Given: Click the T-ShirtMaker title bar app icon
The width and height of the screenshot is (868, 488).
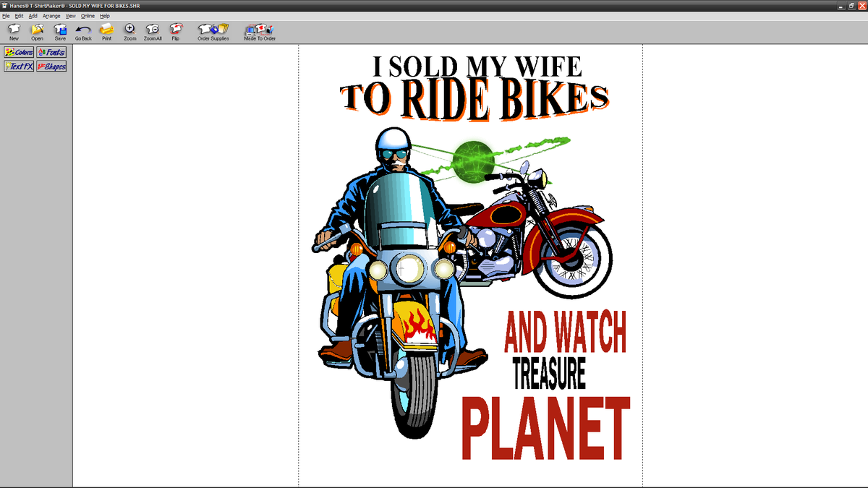Looking at the screenshot, I should coord(5,5).
